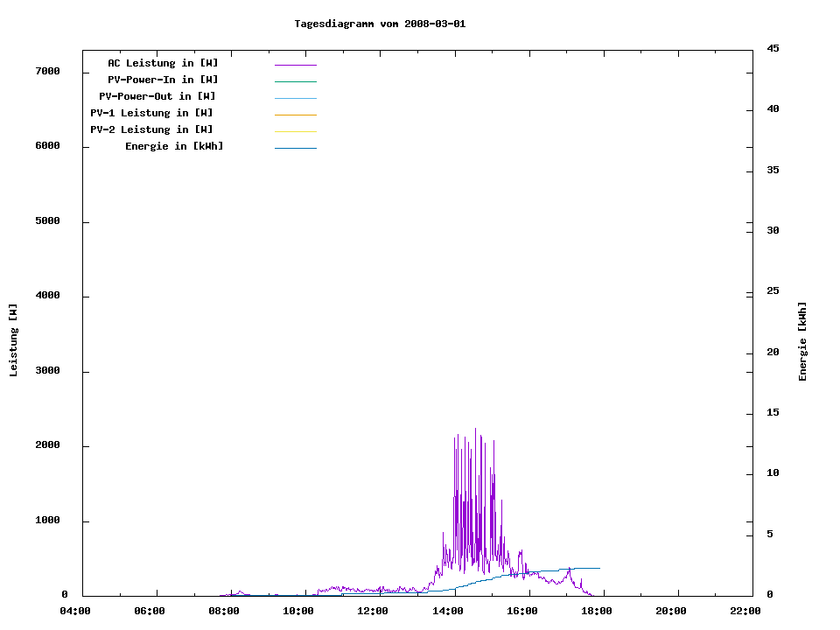840x630 pixels.
Task: Select the PV-Power-Out in [W] legend entry
Action: point(157,96)
